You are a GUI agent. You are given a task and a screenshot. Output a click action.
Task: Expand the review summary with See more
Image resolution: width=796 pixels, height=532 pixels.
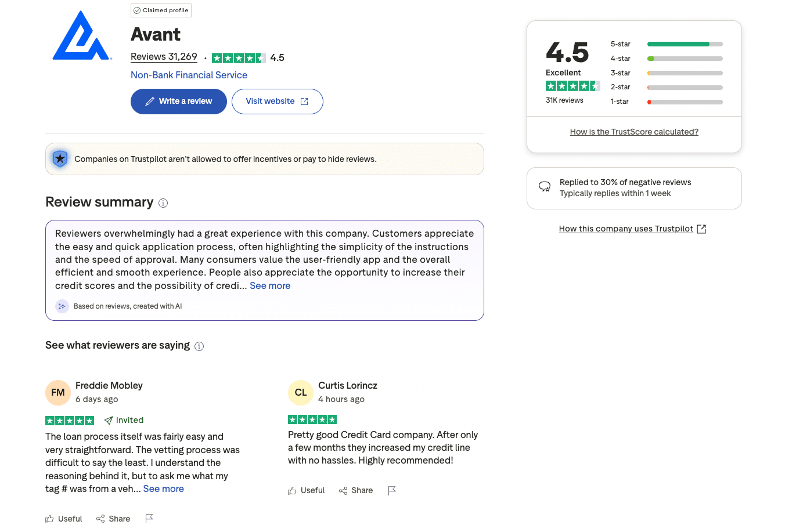pyautogui.click(x=270, y=285)
